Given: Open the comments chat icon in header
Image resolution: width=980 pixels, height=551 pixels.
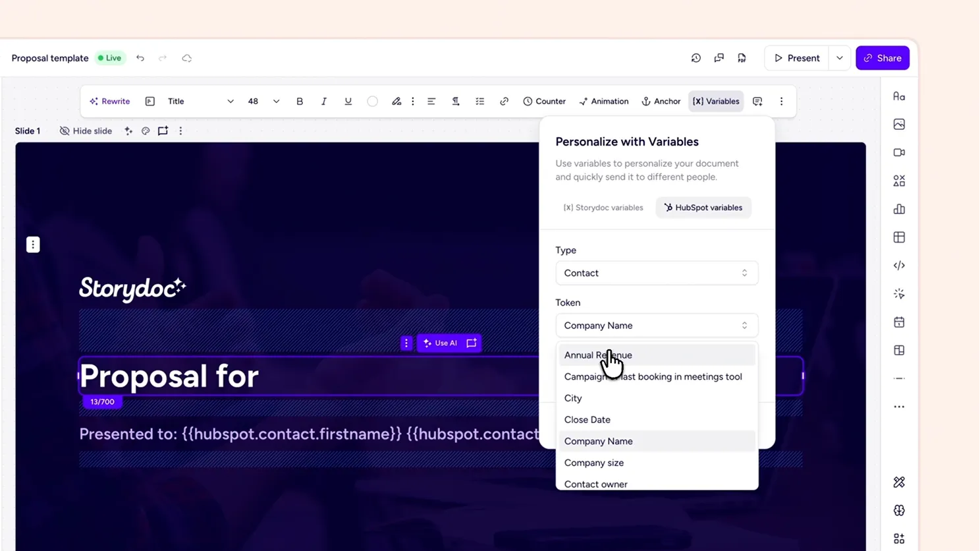Looking at the screenshot, I should coord(719,58).
